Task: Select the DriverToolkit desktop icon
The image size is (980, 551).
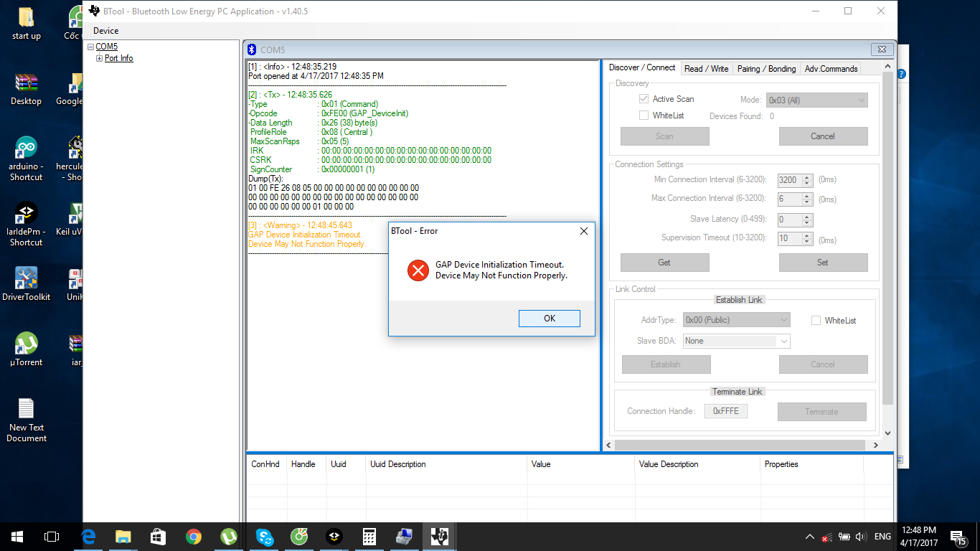Action: [x=27, y=284]
